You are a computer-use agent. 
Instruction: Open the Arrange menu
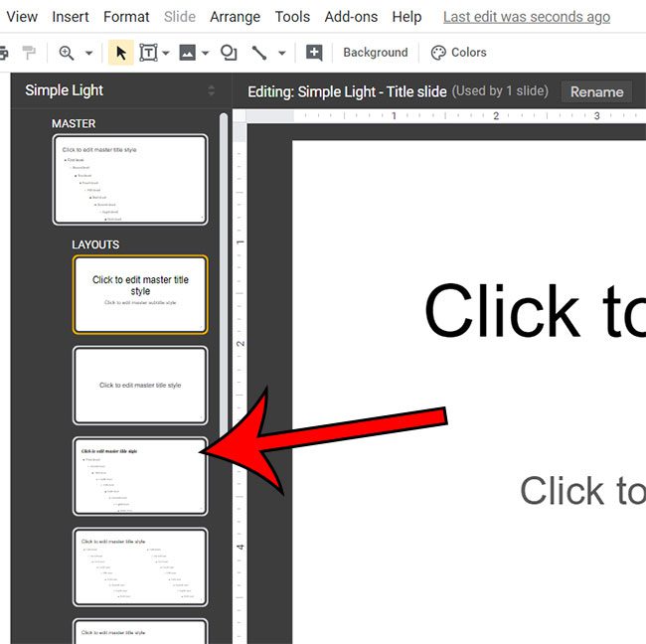[234, 17]
